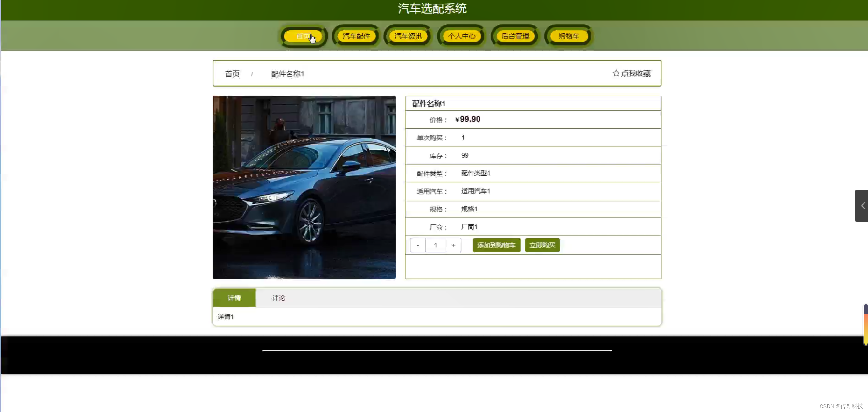
Task: Click the 配件名称1 breadcrumb item
Action: point(287,74)
